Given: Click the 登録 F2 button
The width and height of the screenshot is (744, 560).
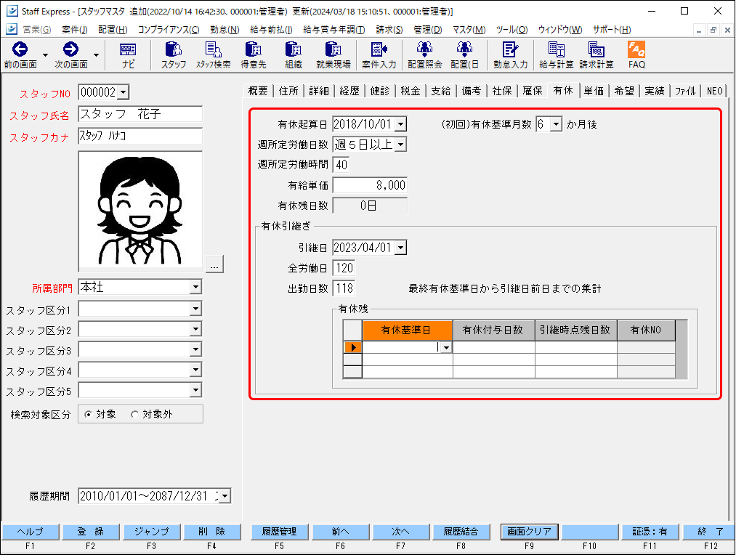Looking at the screenshot, I should 91,532.
